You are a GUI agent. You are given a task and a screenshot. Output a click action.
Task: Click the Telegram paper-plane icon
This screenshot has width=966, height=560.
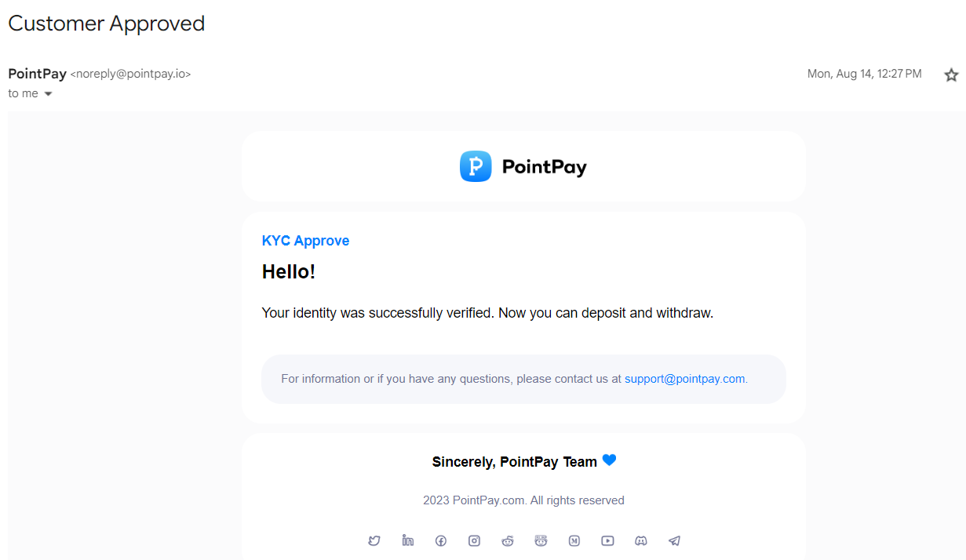674,540
